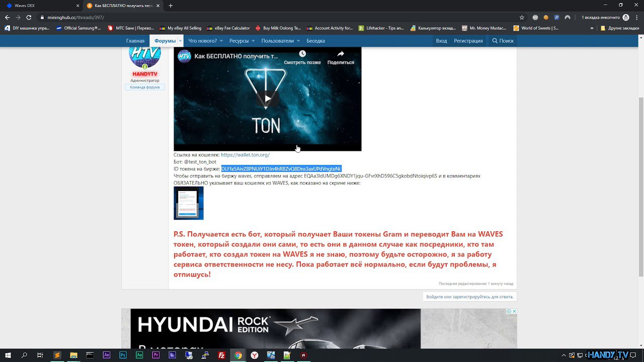Show hidden system tray icons
Viewport: 644px width, 362px height.
click(x=564, y=355)
